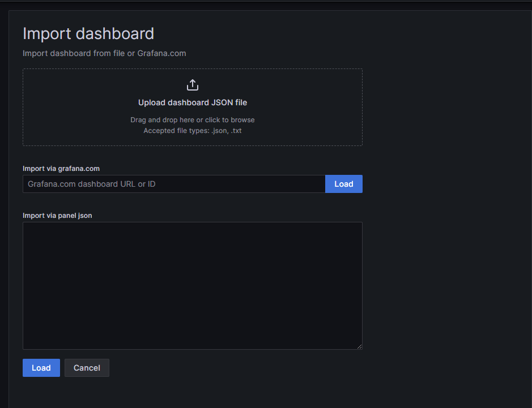Click the text area resize handle
Screen dimensions: 532x408
(359, 346)
